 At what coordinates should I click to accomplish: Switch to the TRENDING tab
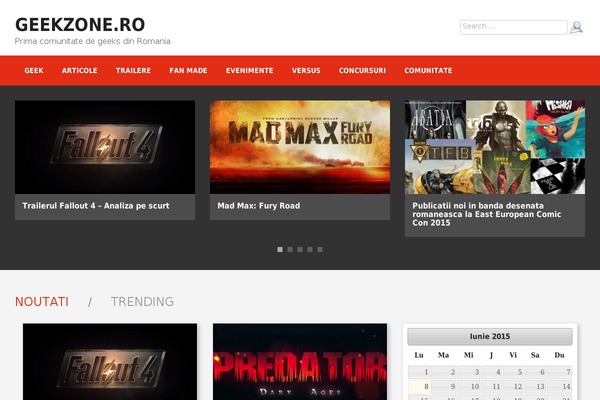(x=142, y=302)
